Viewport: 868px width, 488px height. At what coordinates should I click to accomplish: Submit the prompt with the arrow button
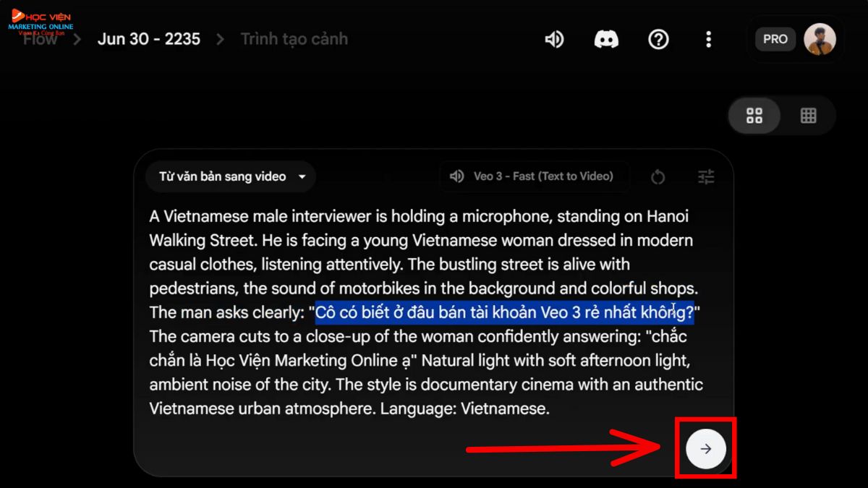point(705,448)
